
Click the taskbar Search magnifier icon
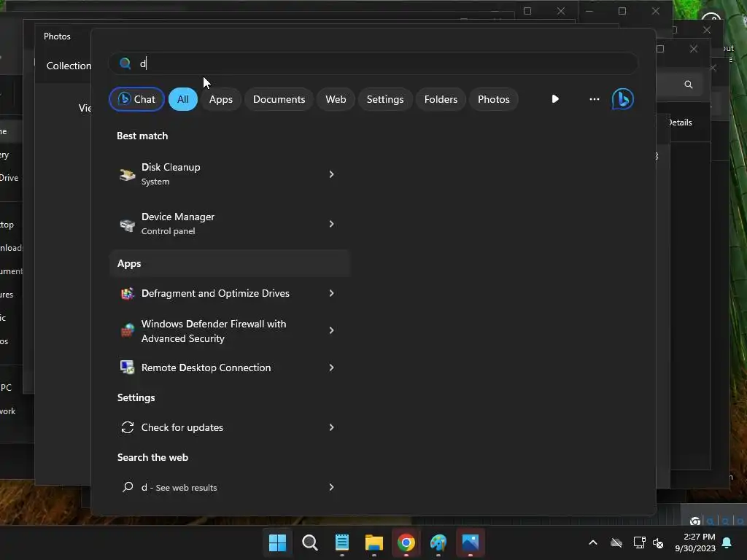point(309,542)
